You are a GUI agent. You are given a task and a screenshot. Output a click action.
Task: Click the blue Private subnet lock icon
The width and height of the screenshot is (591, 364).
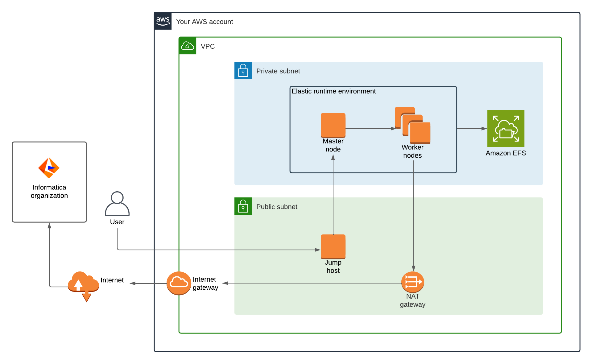[243, 70]
